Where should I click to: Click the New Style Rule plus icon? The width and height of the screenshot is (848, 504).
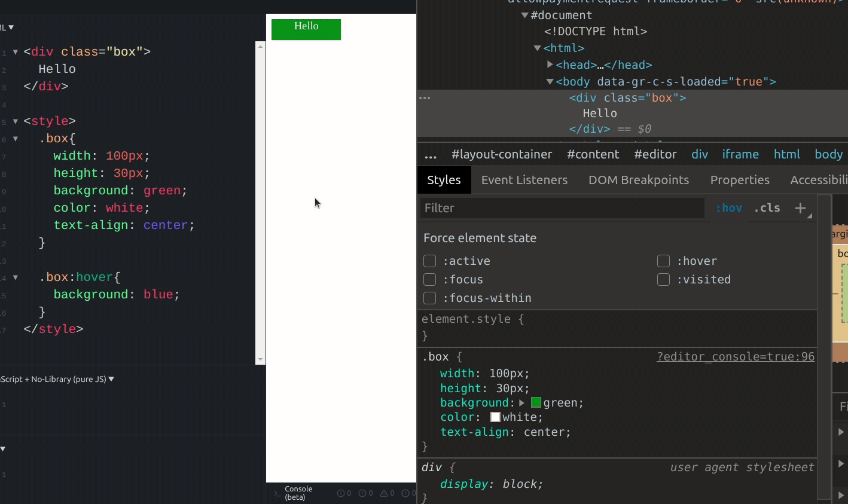[x=800, y=208]
